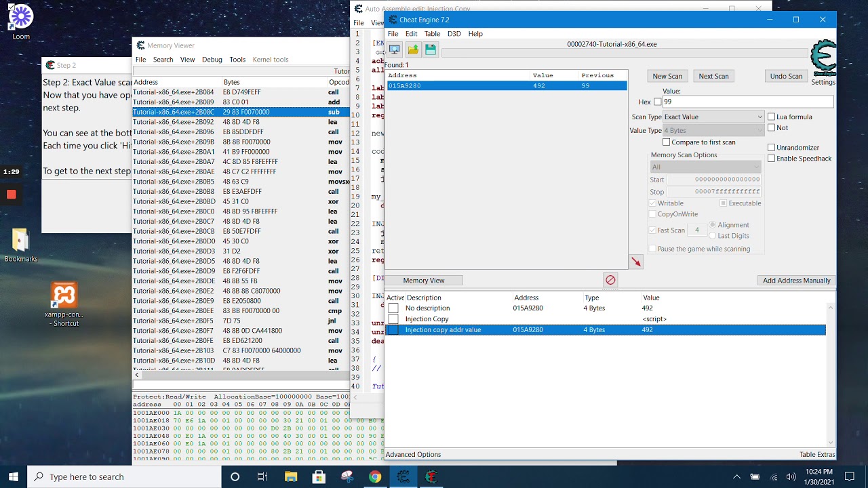Toggle Enable Speedhack checkbox
868x488 pixels.
[771, 158]
